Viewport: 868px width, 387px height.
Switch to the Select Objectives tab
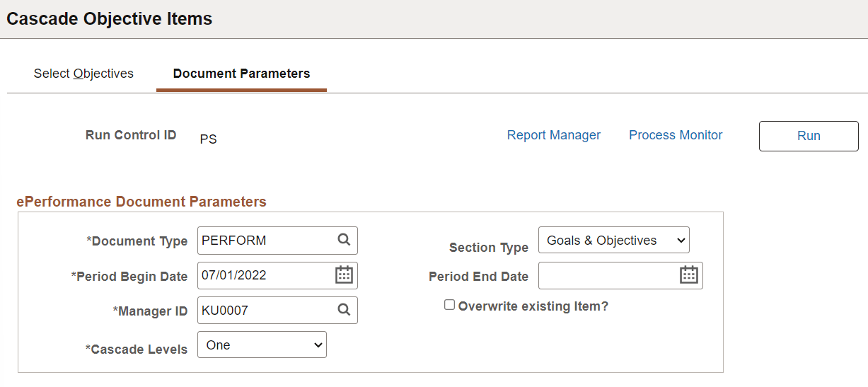tap(83, 74)
